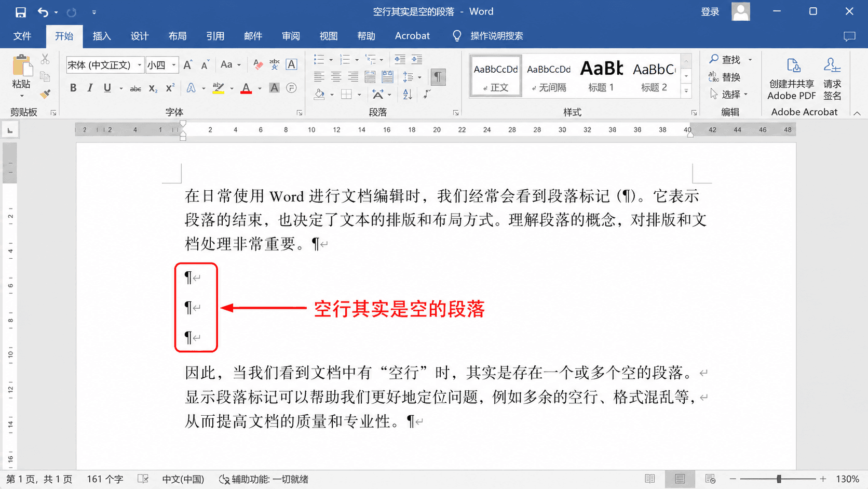Sort paragraphs A to Z icon

[408, 94]
